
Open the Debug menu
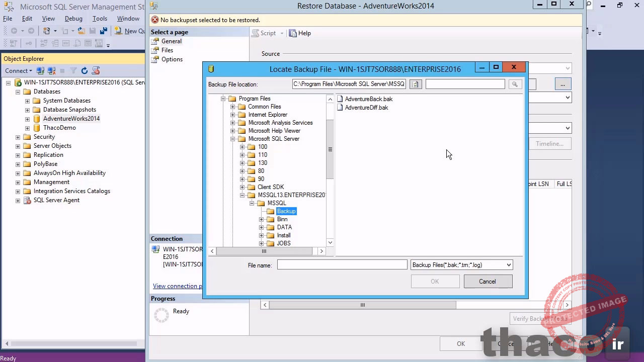pos(73,18)
